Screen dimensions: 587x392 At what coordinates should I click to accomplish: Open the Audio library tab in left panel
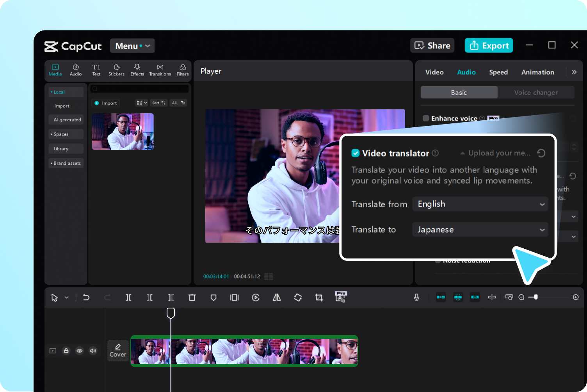tap(76, 70)
